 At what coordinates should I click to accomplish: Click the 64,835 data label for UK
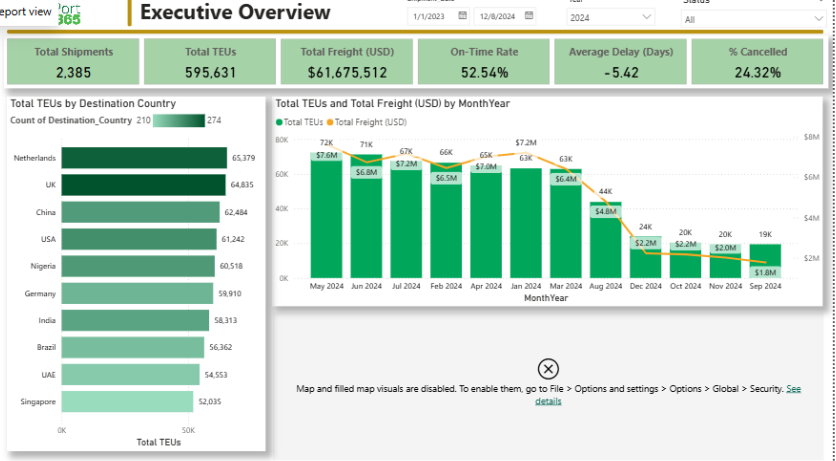coord(242,185)
